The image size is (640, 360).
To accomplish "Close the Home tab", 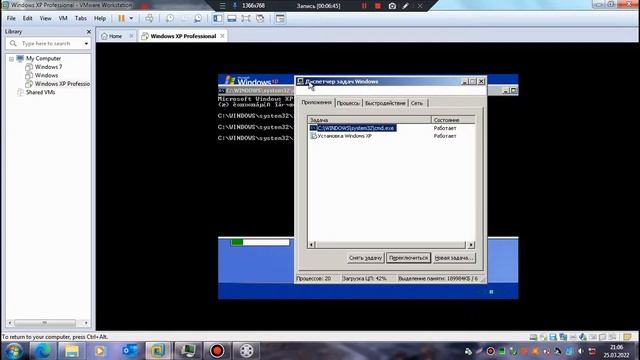I will tap(131, 36).
